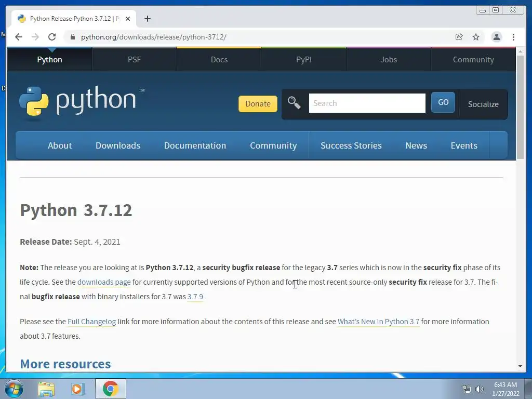Viewport: 532px width, 399px height.
Task: Open the PyPI top tab
Action: coord(303,59)
